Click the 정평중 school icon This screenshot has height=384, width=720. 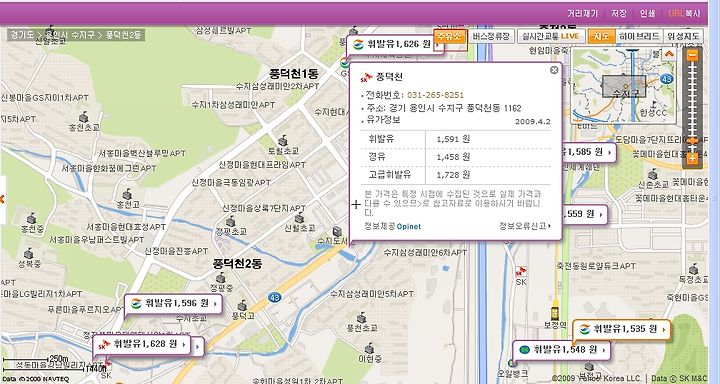click(221, 277)
